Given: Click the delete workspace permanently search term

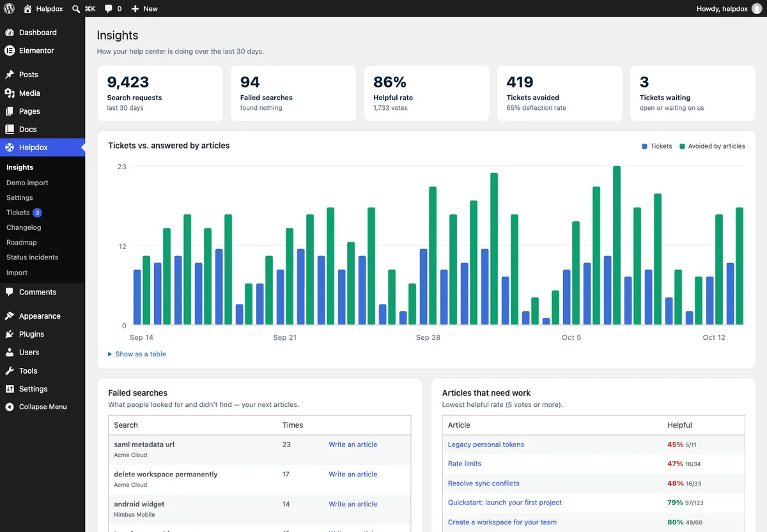Looking at the screenshot, I should point(166,475).
